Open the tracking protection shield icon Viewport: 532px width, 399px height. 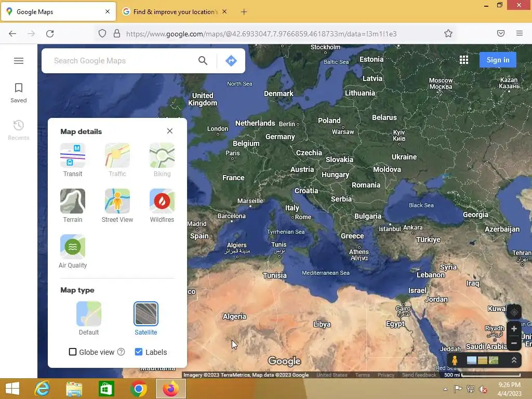click(x=102, y=33)
